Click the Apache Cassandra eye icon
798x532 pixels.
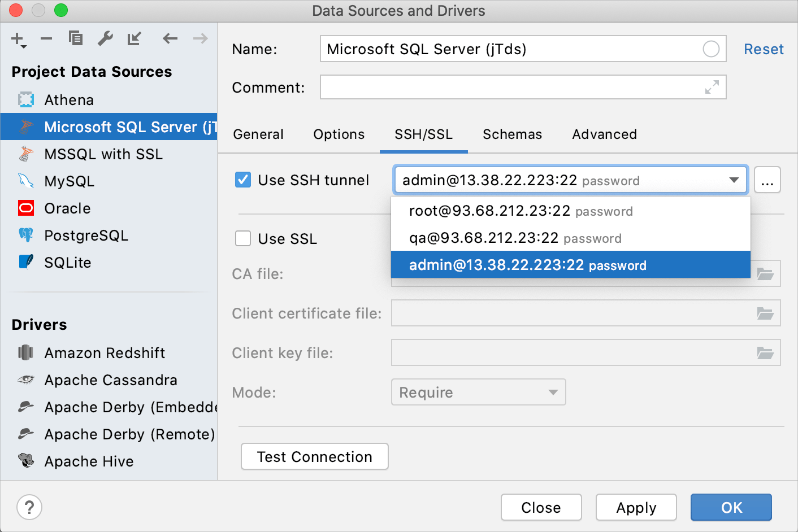26,380
